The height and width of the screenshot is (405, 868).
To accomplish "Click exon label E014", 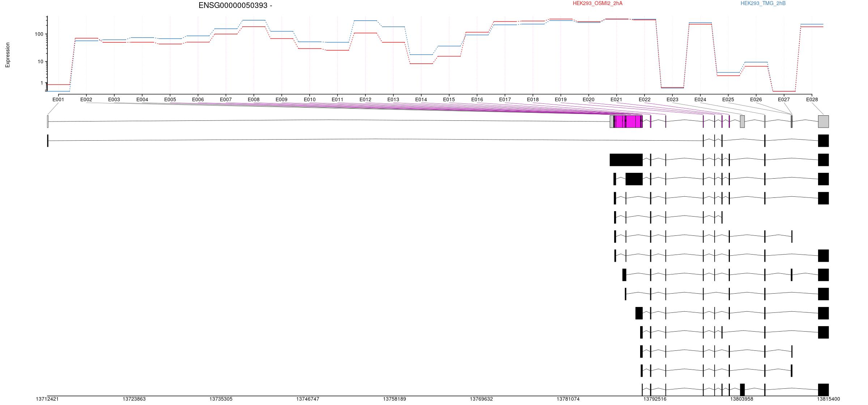I will [421, 99].
